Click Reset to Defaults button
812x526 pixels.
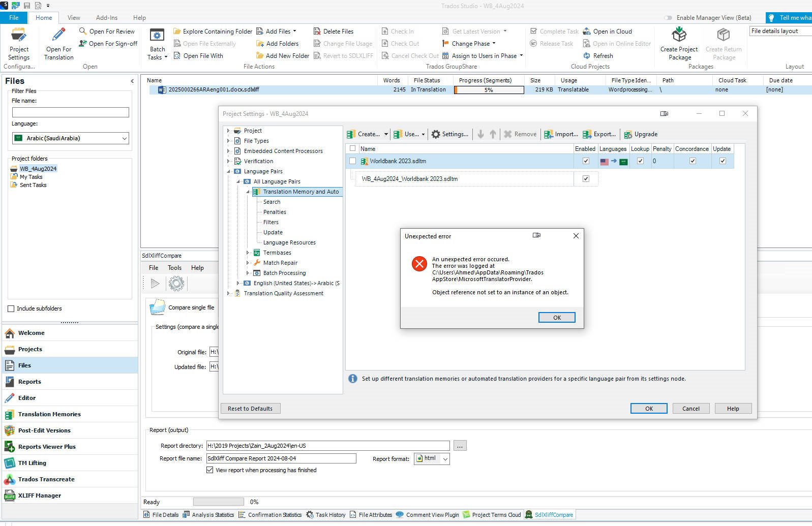coord(250,409)
